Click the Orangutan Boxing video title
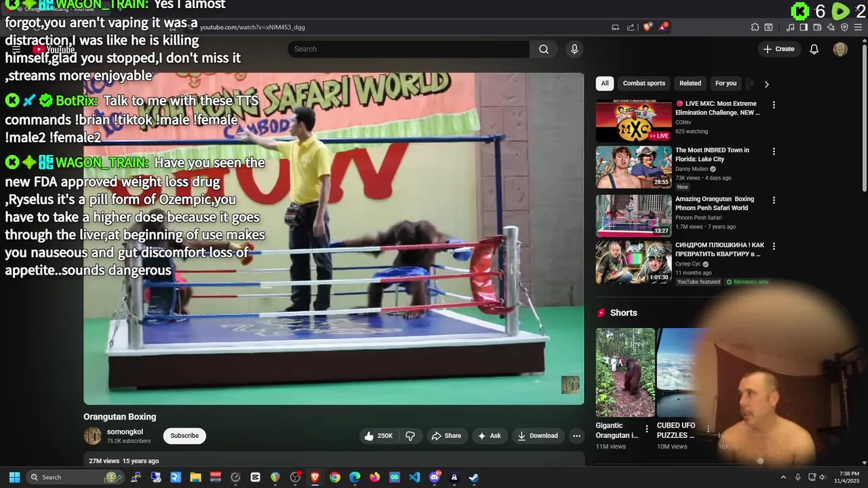The width and height of the screenshot is (868, 488). point(120,417)
